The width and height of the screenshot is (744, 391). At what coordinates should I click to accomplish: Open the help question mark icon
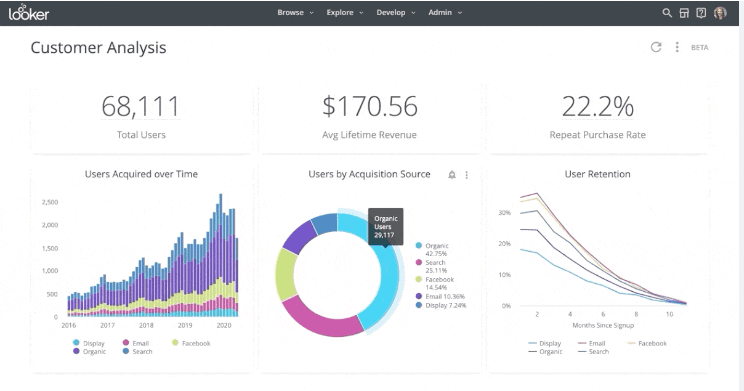pyautogui.click(x=701, y=13)
